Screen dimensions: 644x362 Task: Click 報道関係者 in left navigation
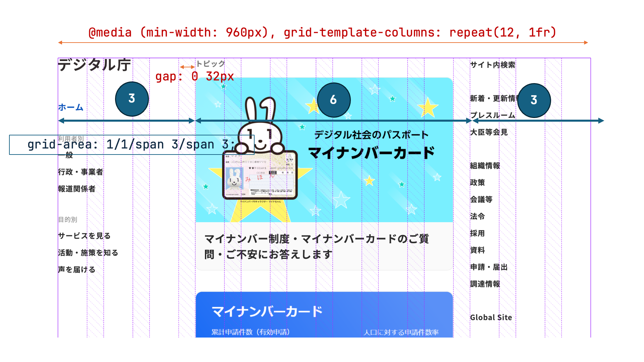[x=76, y=189]
